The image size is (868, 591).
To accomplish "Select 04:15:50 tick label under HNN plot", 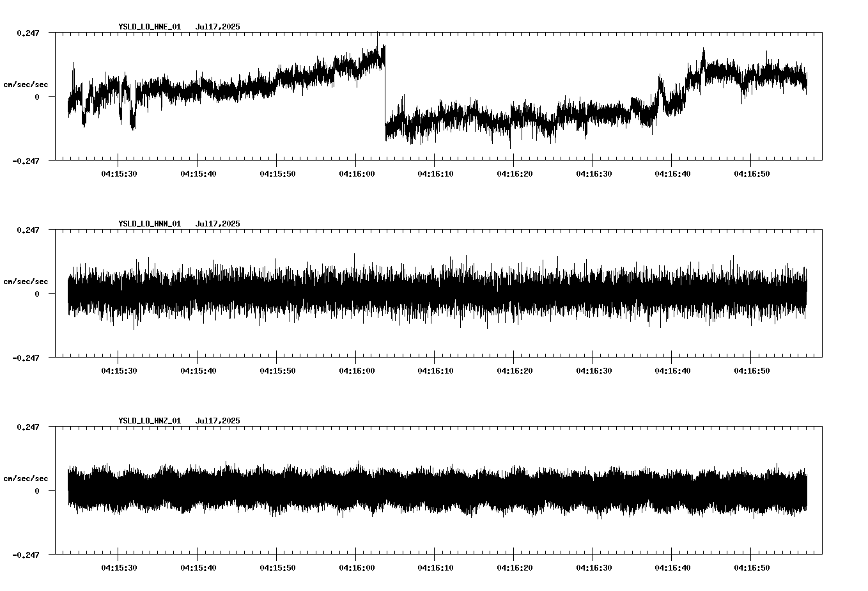I will click(277, 371).
